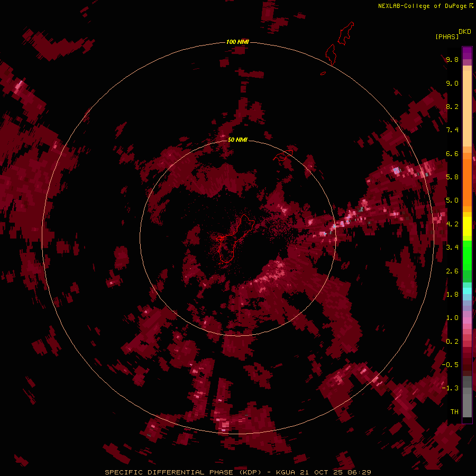Click the 100 NMI range ring label
The height and width of the screenshot is (476, 476).
pyautogui.click(x=237, y=42)
